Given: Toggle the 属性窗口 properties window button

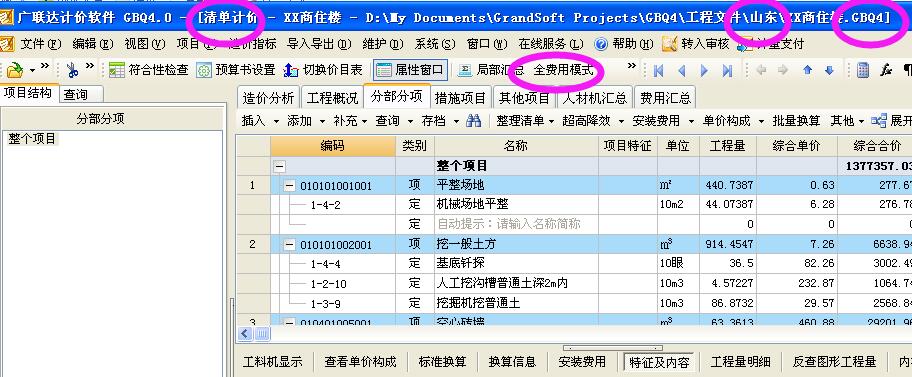Looking at the screenshot, I should click(409, 70).
